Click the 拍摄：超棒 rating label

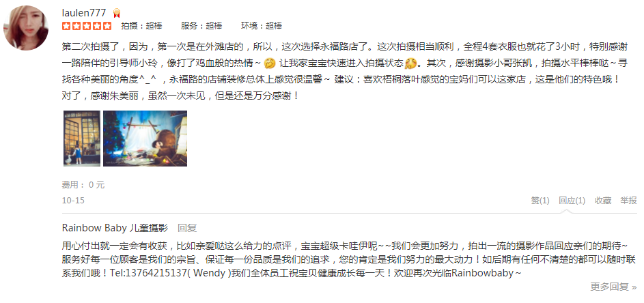[141, 26]
